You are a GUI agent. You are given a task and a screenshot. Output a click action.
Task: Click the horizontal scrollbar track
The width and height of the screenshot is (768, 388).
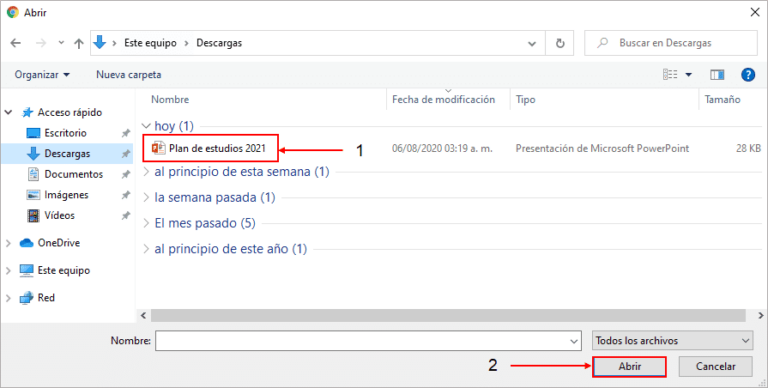[x=448, y=316]
